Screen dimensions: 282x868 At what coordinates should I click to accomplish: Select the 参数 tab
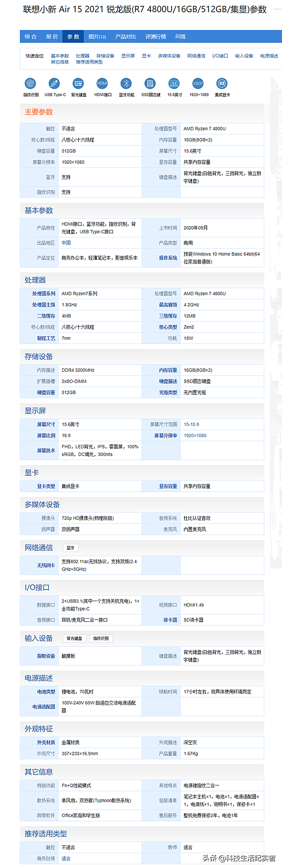point(73,36)
